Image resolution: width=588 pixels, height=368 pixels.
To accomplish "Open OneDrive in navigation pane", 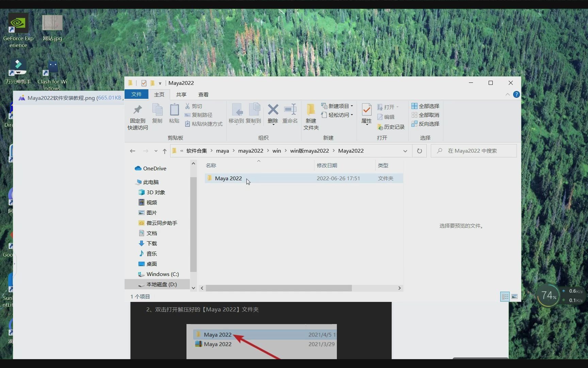I will (x=150, y=168).
